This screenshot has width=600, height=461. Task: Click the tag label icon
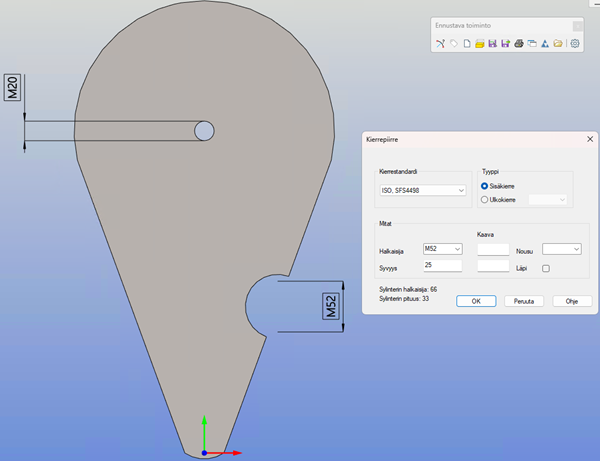coord(453,44)
